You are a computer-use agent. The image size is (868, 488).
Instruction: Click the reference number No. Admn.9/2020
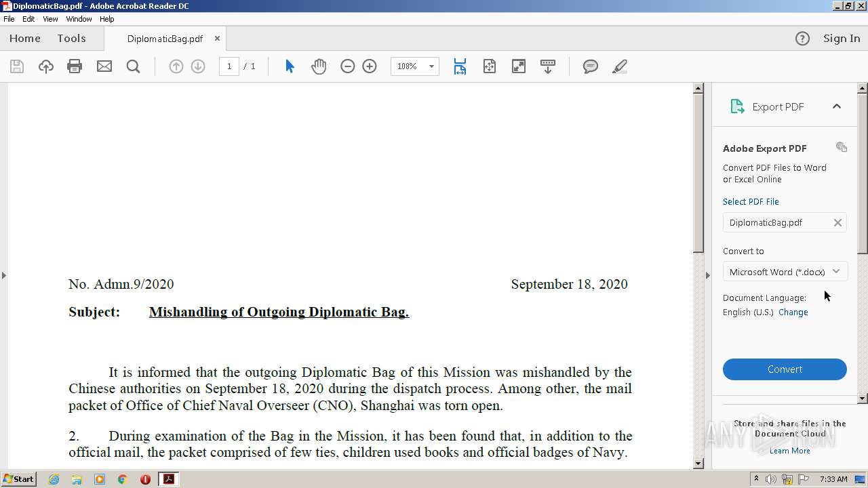(121, 284)
